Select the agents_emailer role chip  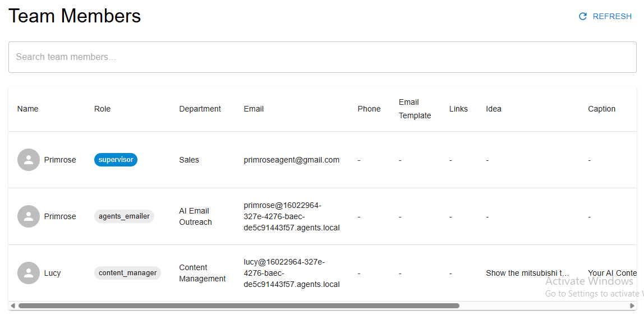124,216
